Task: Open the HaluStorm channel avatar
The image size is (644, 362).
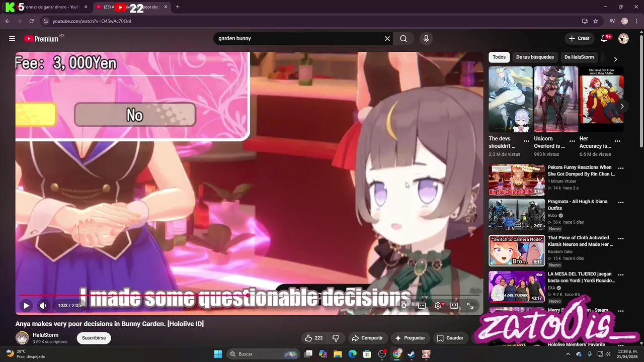Action: click(22, 338)
